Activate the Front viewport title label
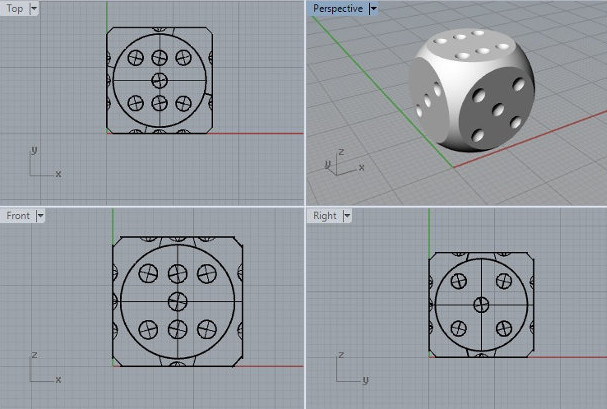Viewport: 607px width, 409px height. [18, 216]
